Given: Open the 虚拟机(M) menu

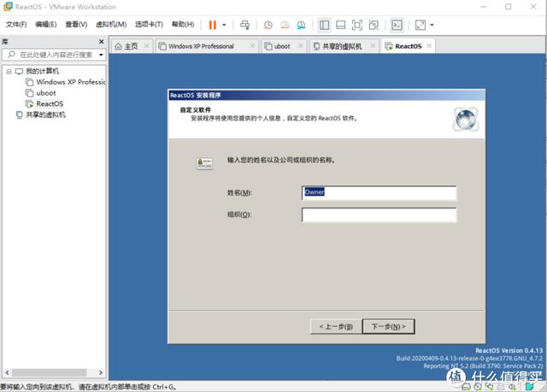Looking at the screenshot, I should [x=111, y=25].
